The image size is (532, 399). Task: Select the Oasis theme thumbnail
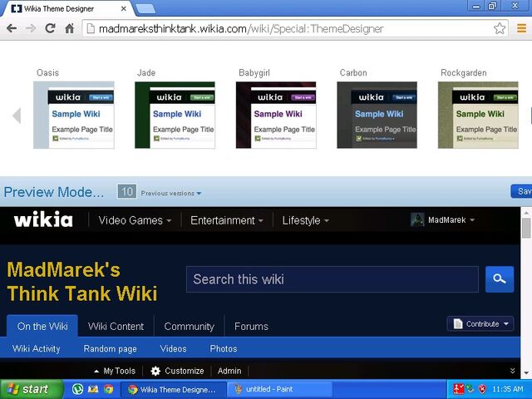coord(74,115)
